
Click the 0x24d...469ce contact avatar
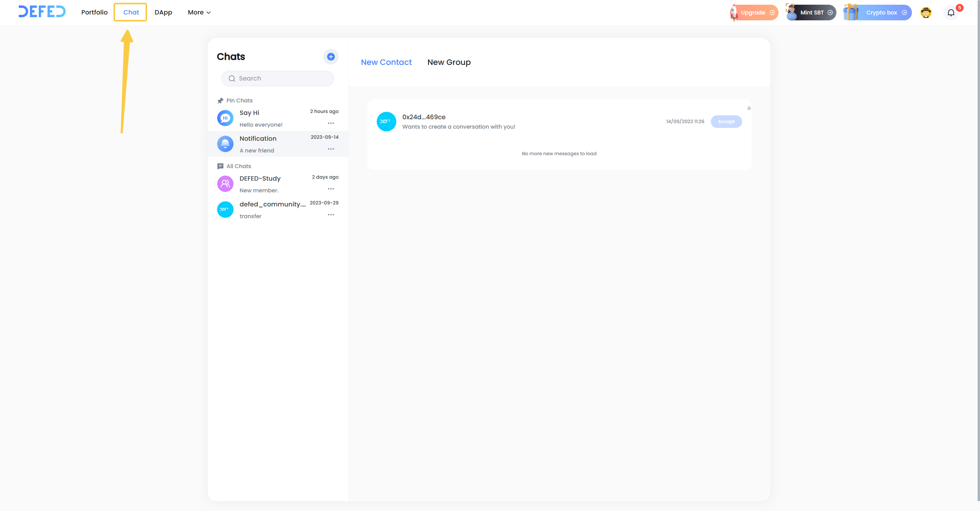(386, 122)
